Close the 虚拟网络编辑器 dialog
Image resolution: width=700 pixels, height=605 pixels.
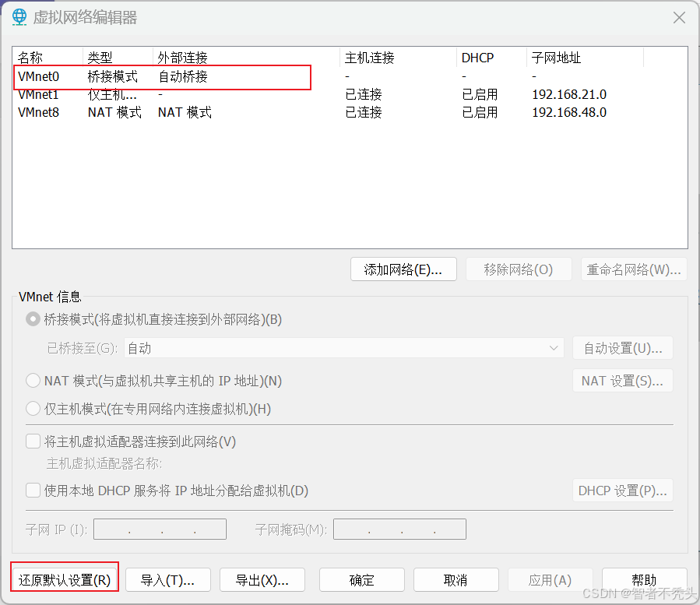pyautogui.click(x=679, y=17)
